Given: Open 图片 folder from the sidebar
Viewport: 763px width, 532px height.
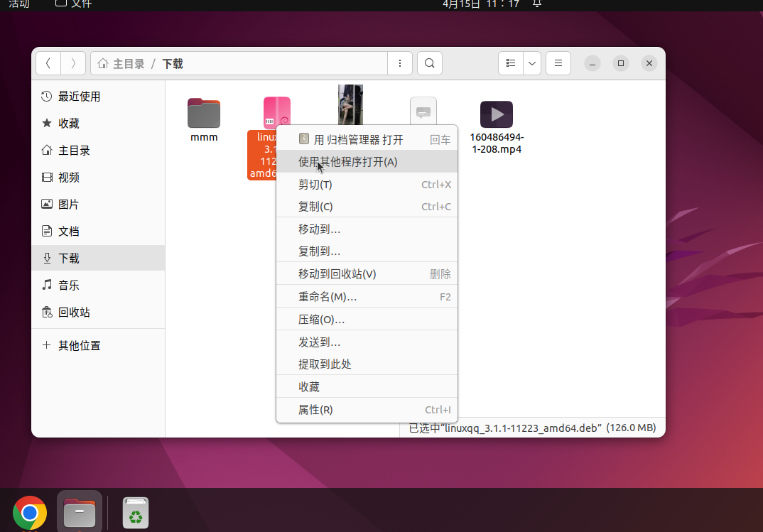Looking at the screenshot, I should pos(69,204).
